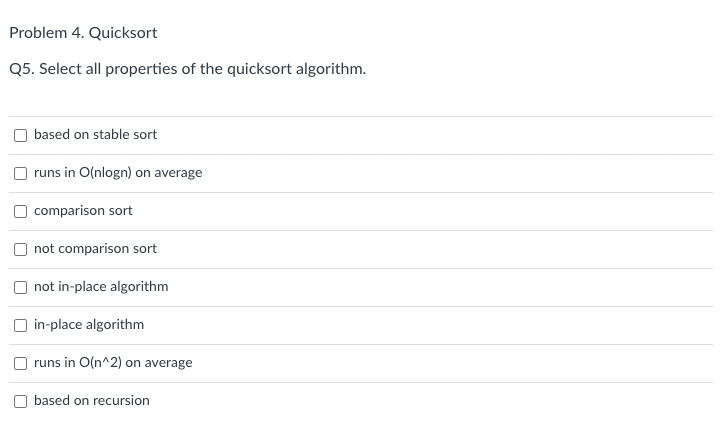Check the 'based on recursion' checkbox

(x=20, y=401)
